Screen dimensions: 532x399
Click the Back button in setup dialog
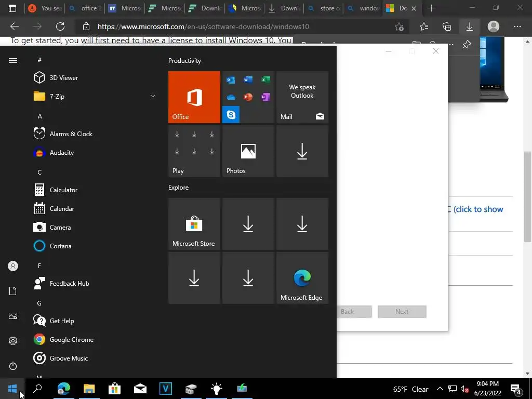point(354,312)
